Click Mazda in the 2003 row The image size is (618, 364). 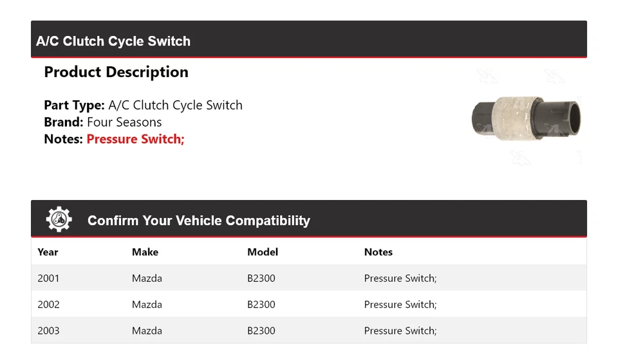(x=147, y=331)
